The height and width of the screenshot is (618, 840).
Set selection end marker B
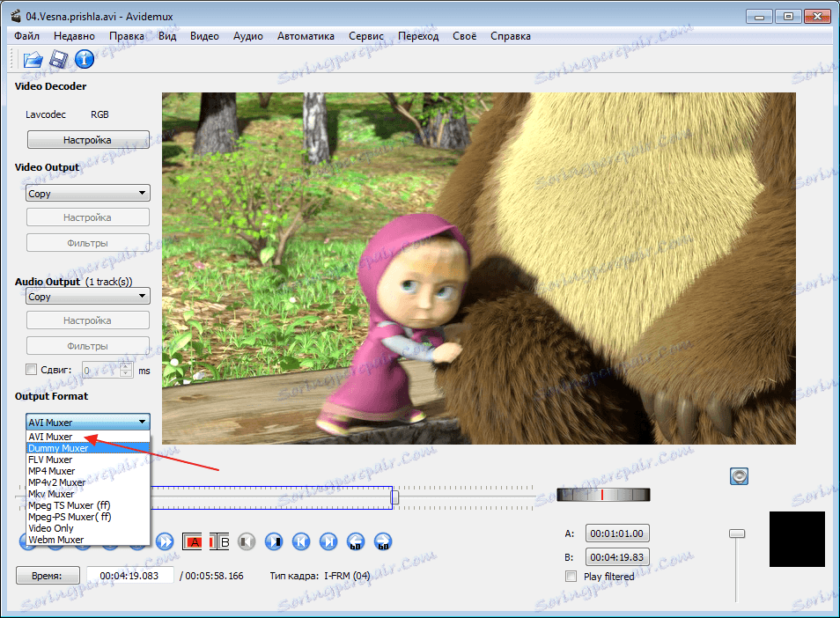(x=219, y=541)
